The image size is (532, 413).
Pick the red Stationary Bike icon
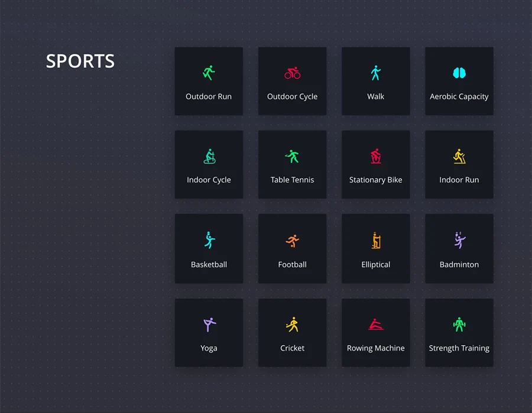375,157
